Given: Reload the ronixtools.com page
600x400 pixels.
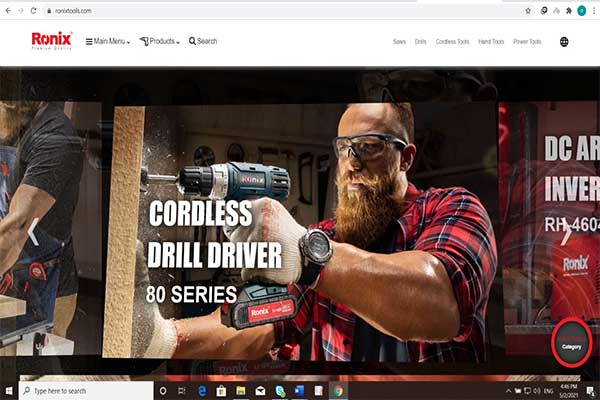Looking at the screenshot, I should [34, 11].
